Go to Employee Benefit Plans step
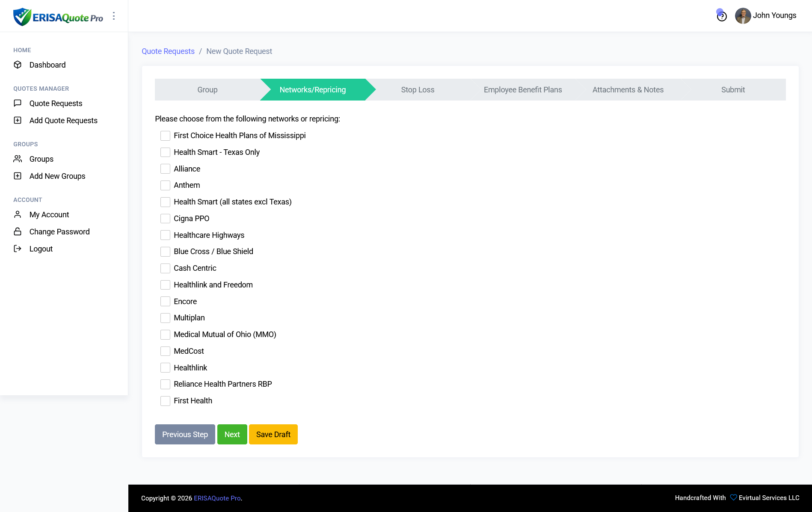 coord(522,90)
